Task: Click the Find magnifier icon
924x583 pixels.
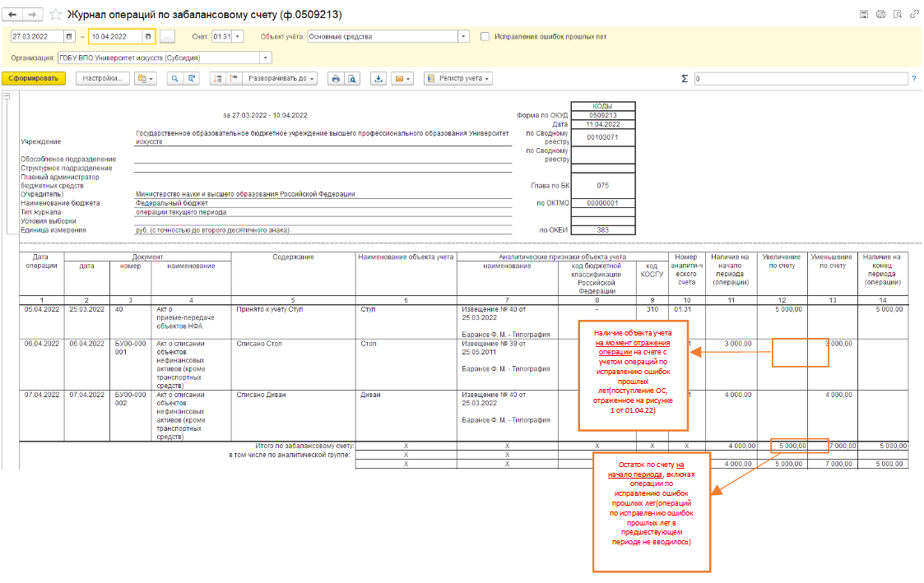Action: click(174, 78)
